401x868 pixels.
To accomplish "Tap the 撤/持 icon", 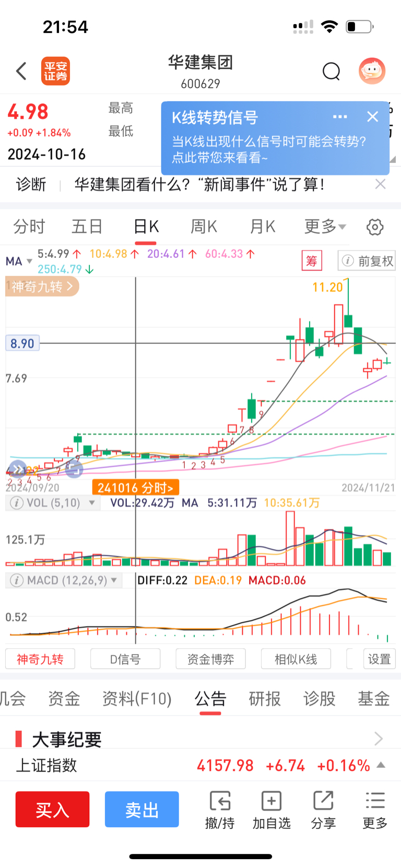I will (x=220, y=801).
